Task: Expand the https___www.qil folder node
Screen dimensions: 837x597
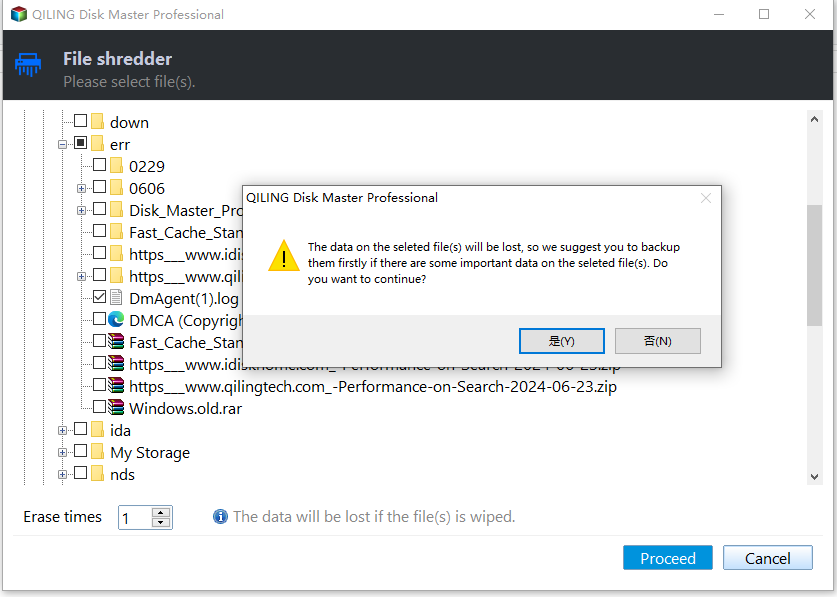Action: pyautogui.click(x=81, y=277)
